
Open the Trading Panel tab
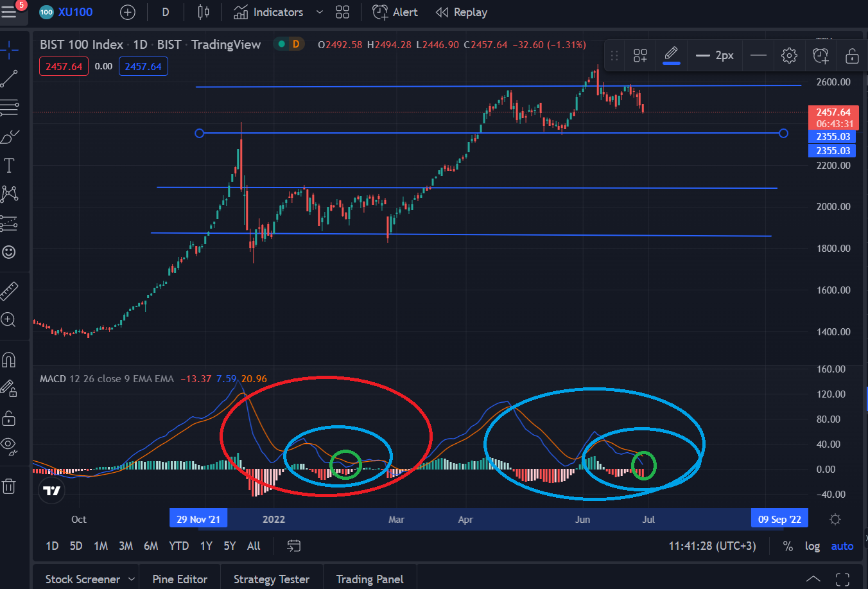coord(370,579)
